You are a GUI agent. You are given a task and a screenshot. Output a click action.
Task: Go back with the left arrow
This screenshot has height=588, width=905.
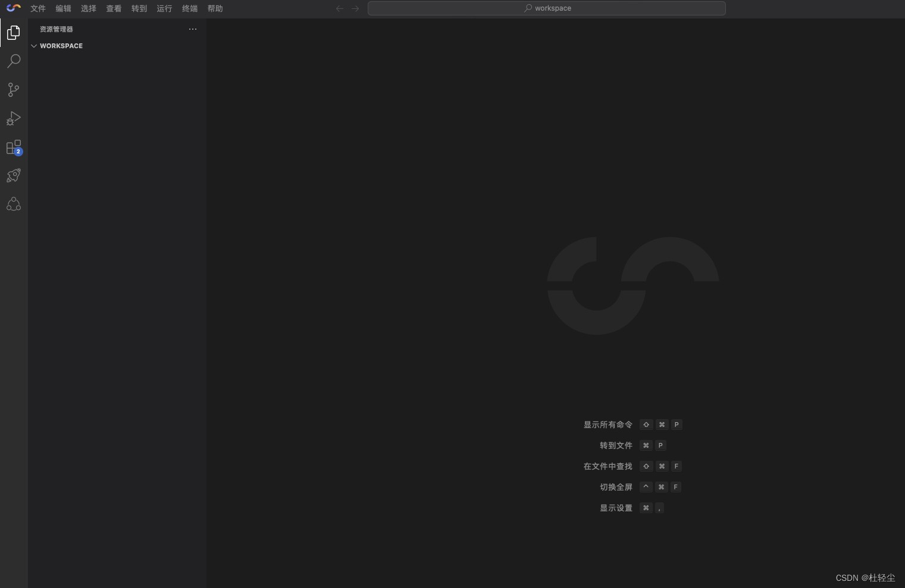[340, 8]
